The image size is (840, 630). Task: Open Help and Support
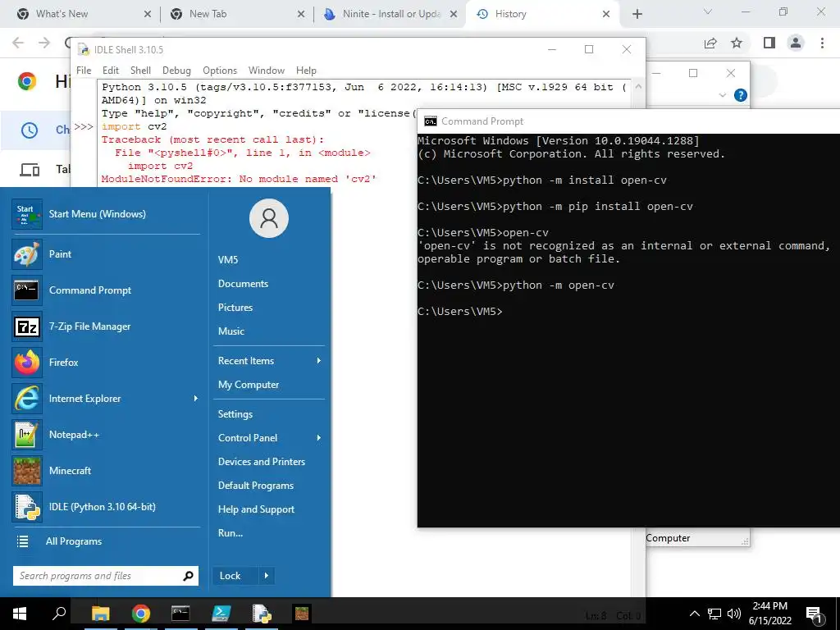(256, 509)
